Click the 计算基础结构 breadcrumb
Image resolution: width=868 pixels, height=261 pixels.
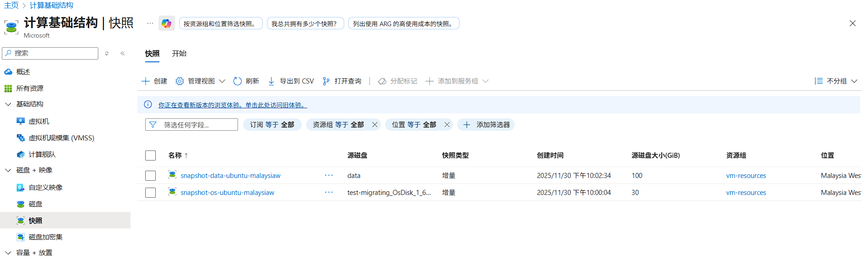click(51, 5)
